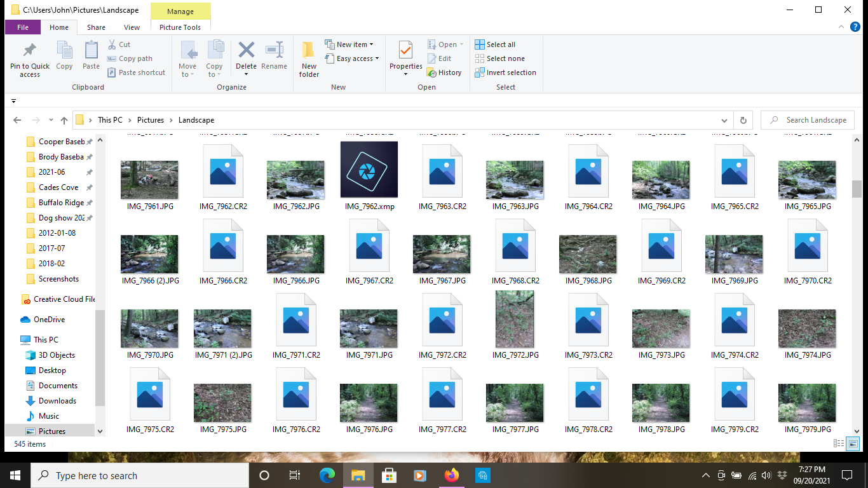Open the New item dropdown

(350, 44)
